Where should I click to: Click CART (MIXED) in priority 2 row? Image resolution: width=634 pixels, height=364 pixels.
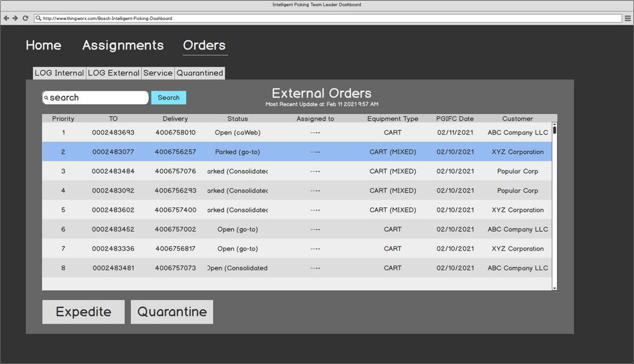pos(392,152)
